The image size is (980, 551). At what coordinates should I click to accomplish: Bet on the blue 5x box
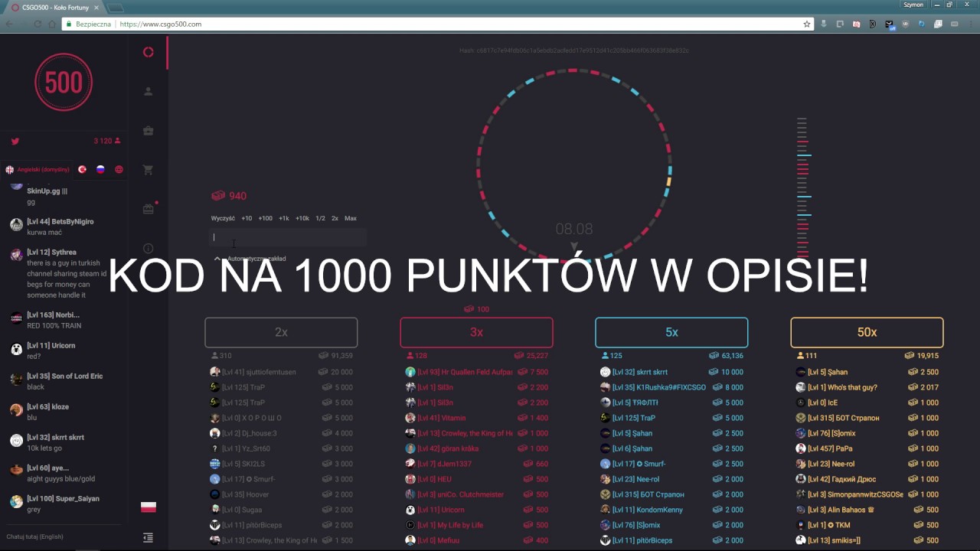671,332
